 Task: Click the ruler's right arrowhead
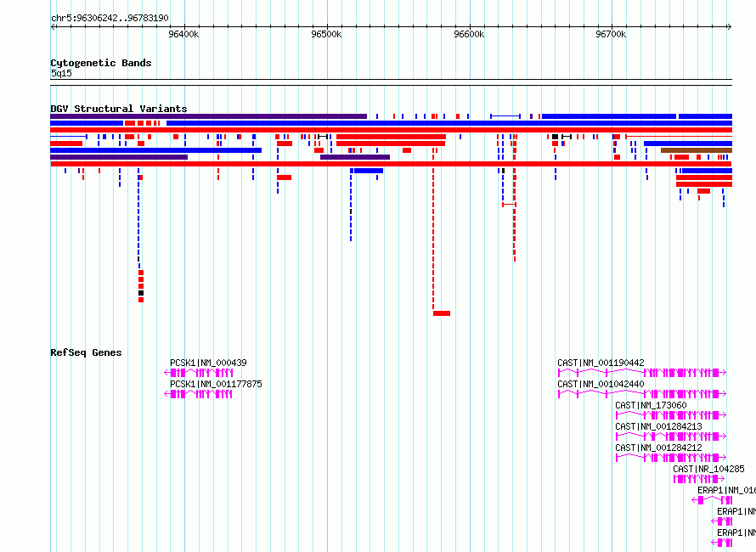[729, 27]
